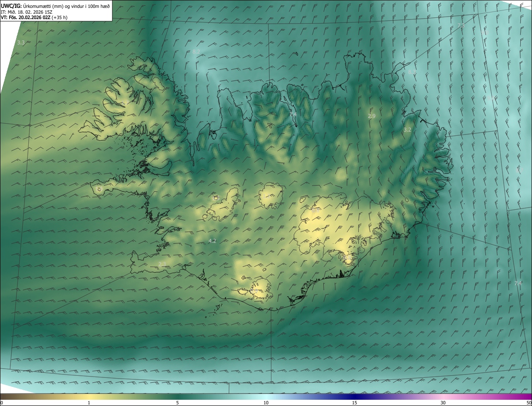Click the large Vatnajökull glacier outline in the southeast
This screenshot has width=532, height=406.
(345, 227)
